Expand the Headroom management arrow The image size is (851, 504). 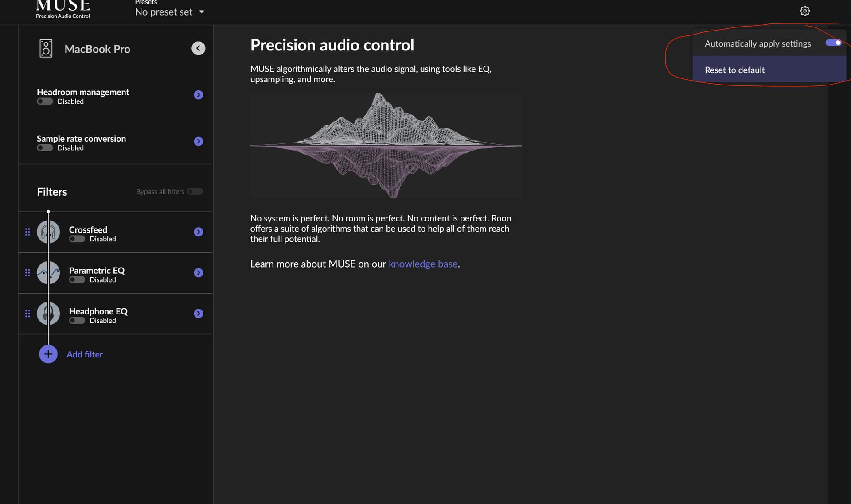[198, 95]
